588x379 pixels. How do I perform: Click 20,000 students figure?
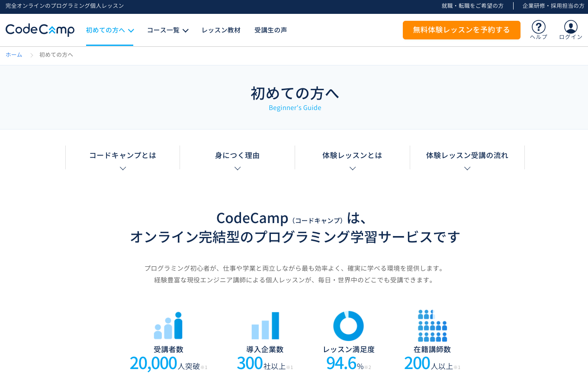click(x=154, y=363)
